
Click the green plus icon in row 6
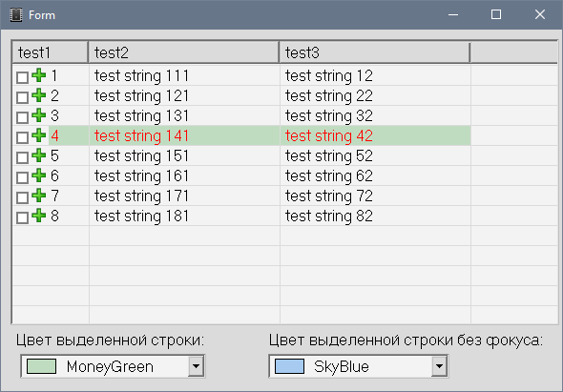[39, 175]
